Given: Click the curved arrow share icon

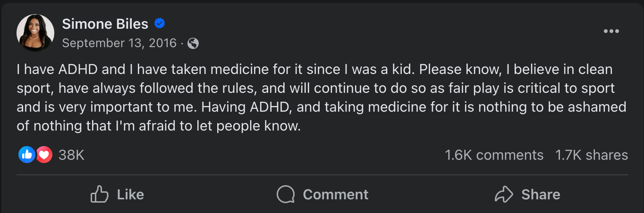Looking at the screenshot, I should (x=504, y=194).
